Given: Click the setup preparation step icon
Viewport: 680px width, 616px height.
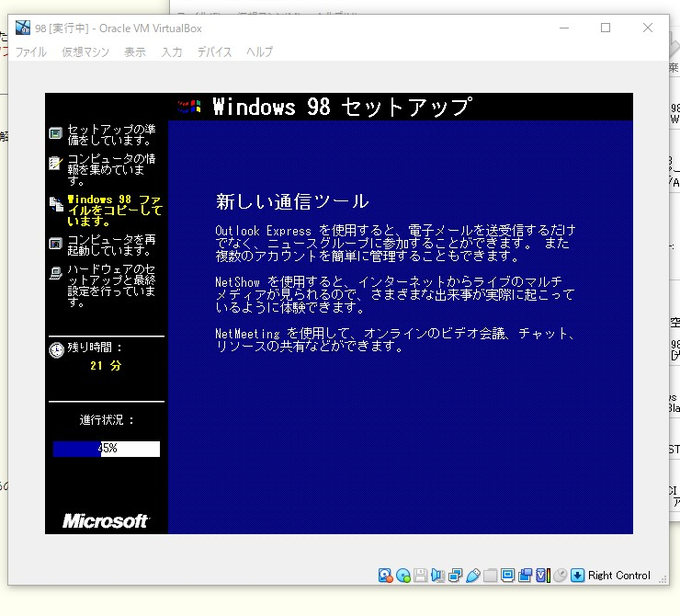Looking at the screenshot, I should click(56, 134).
